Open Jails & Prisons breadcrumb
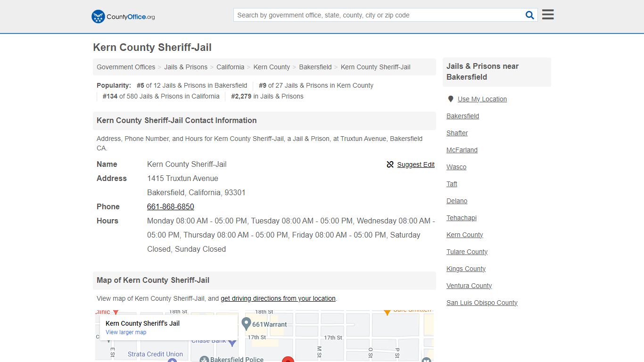Viewport: 644px width, 362px height. pyautogui.click(x=186, y=67)
